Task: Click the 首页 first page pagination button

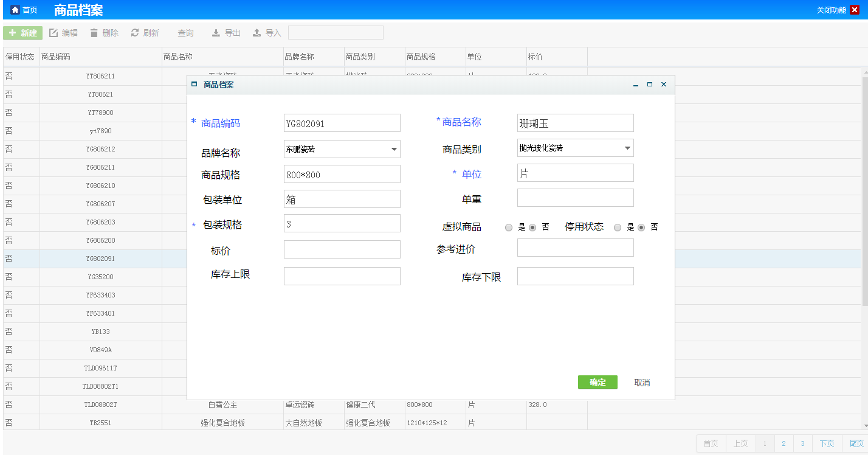Action: 711,443
